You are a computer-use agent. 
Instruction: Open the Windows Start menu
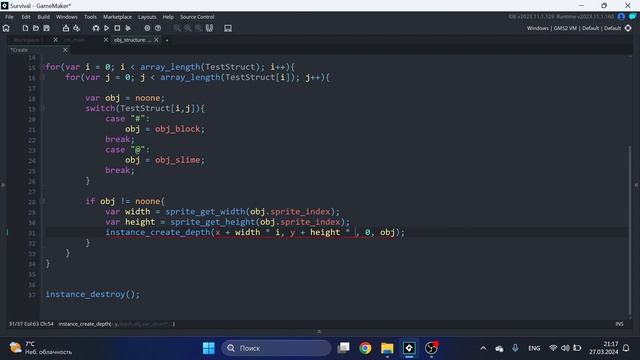point(209,348)
